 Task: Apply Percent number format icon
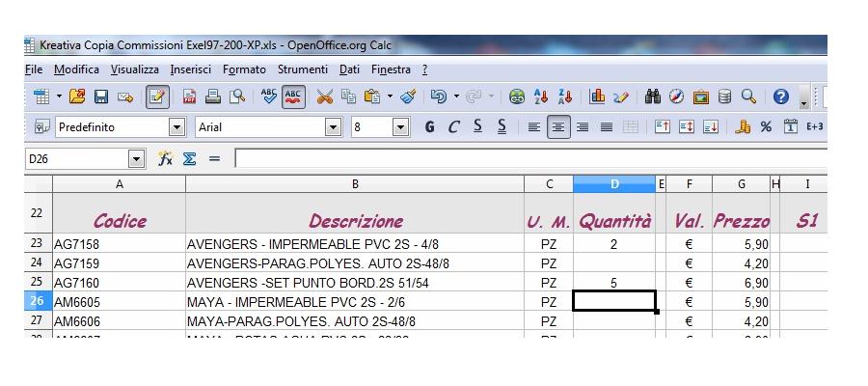(x=766, y=127)
